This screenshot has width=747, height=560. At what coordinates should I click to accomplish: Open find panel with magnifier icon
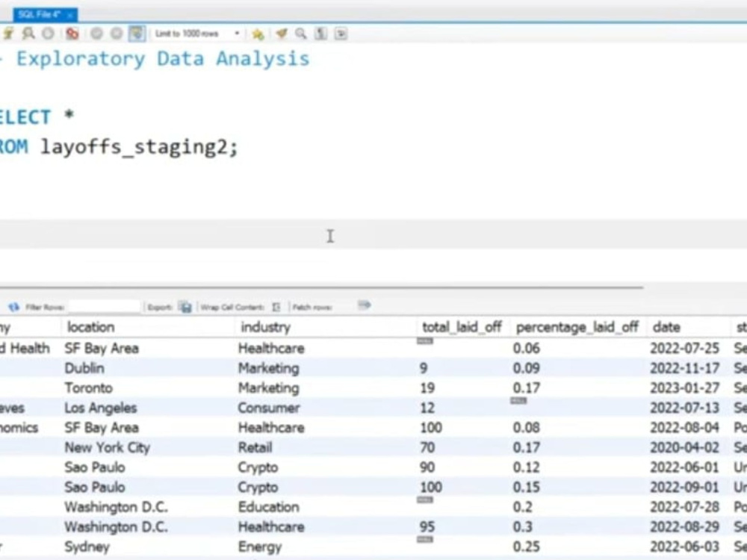[300, 34]
